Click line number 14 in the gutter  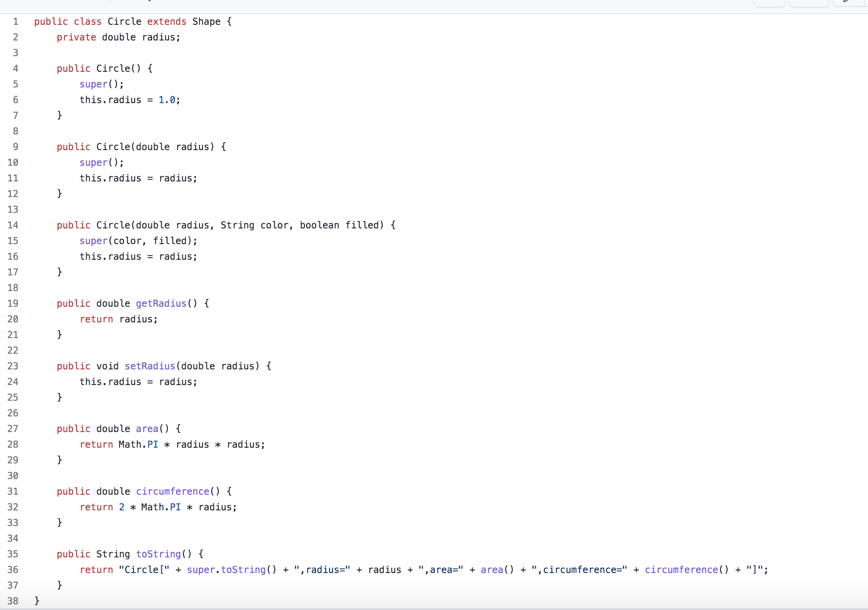pos(13,225)
